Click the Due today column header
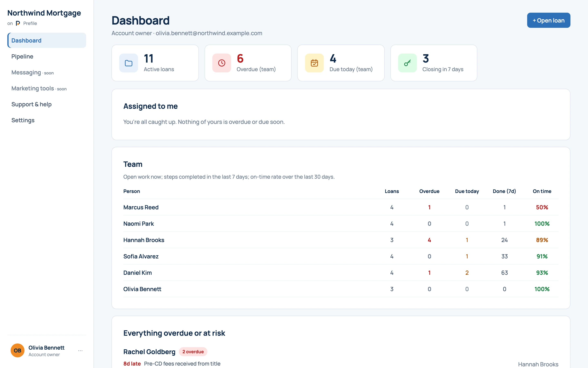Viewport: 588px width, 368px height. tap(467, 191)
